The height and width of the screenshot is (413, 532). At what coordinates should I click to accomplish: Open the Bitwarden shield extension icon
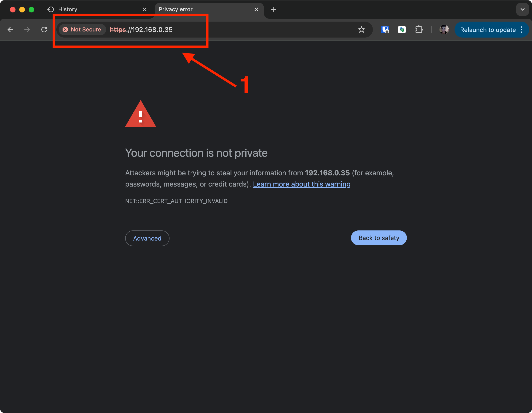click(385, 30)
